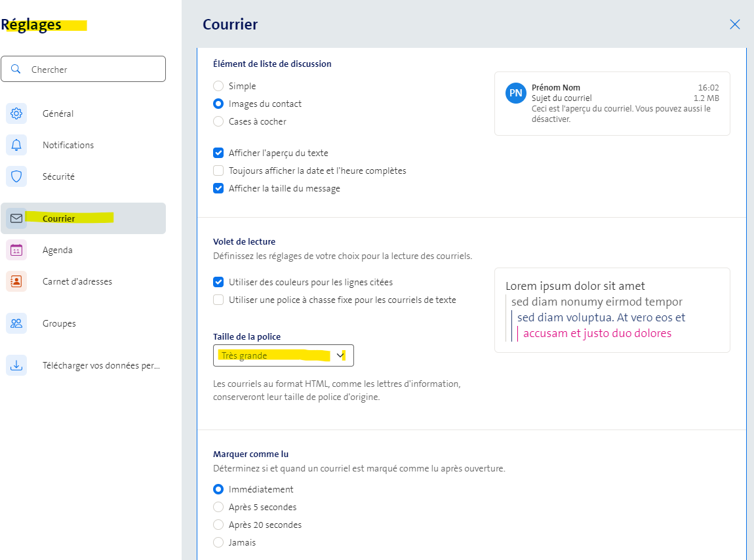
Task: Click the Général gear icon
Action: point(16,113)
